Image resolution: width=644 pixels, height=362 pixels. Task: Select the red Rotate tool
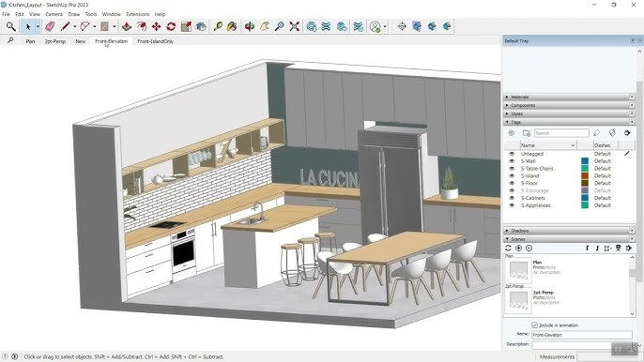point(171,26)
